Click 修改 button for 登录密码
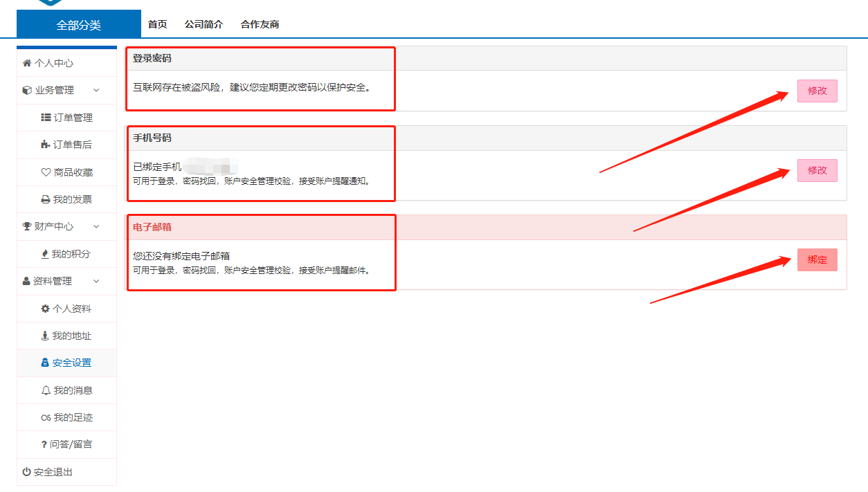868x492 pixels. pyautogui.click(x=817, y=91)
